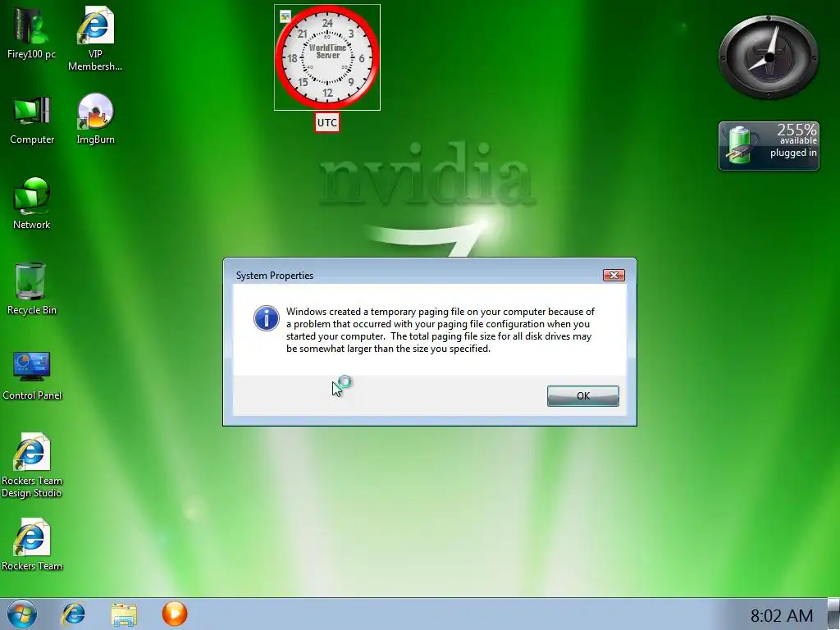The height and width of the screenshot is (630, 840).
Task: Close the System Properties dialog
Action: tap(614, 276)
